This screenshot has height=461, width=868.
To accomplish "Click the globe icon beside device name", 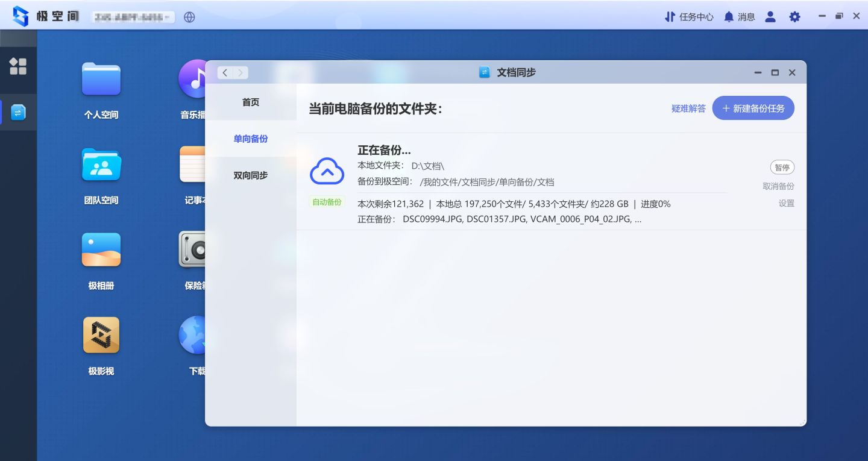I will tap(189, 17).
